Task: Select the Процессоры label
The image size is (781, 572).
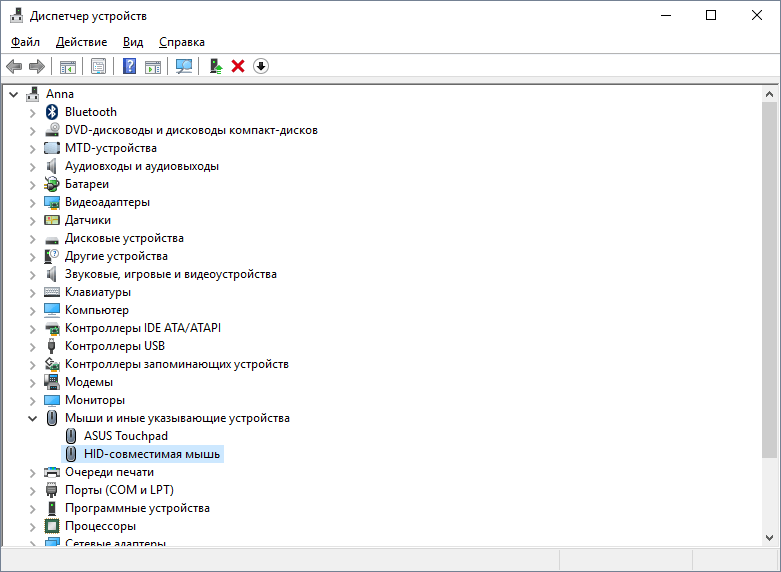Action: pyautogui.click(x=100, y=526)
